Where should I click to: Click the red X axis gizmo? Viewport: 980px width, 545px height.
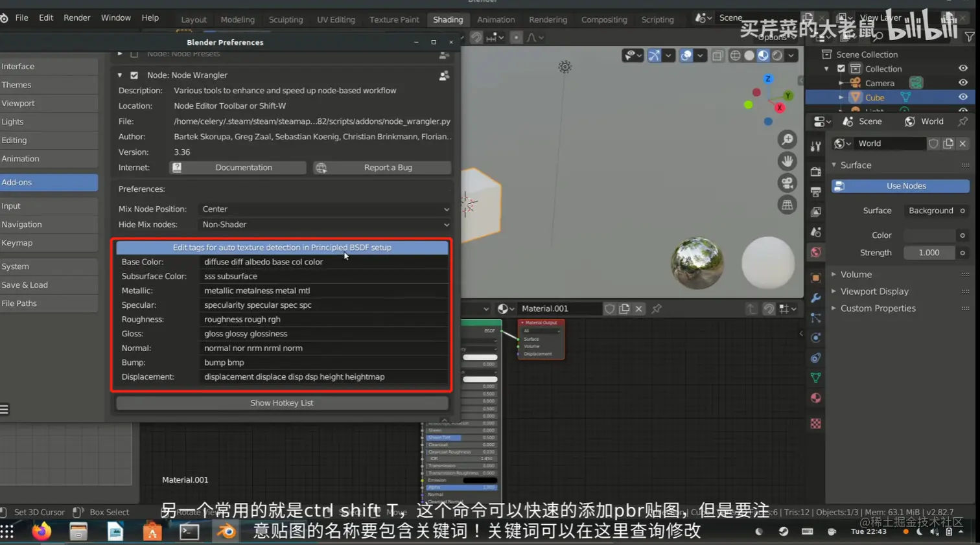(x=780, y=108)
